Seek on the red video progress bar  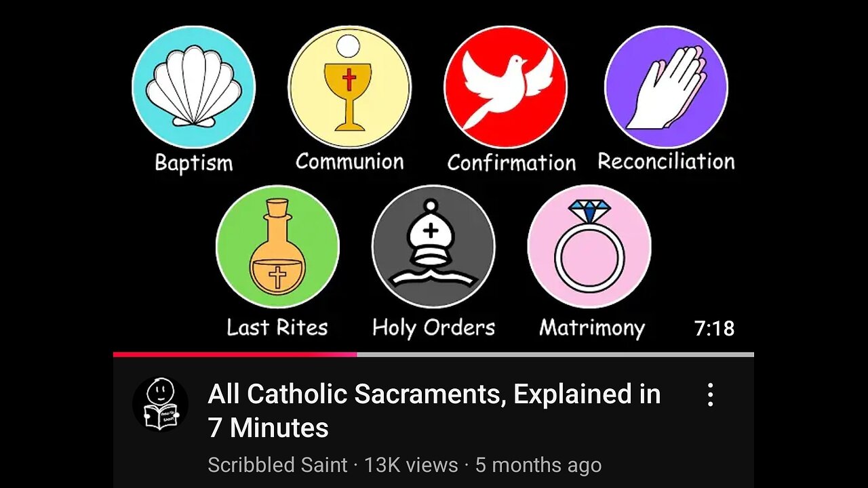pos(235,354)
